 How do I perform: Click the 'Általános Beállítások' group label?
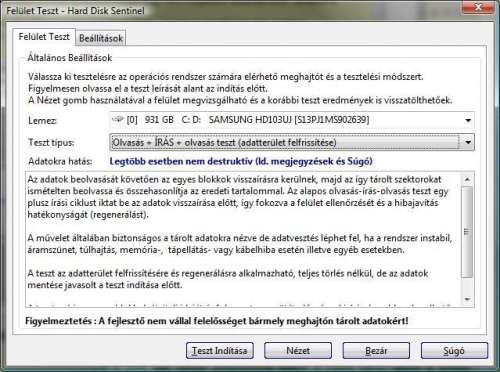click(x=70, y=58)
